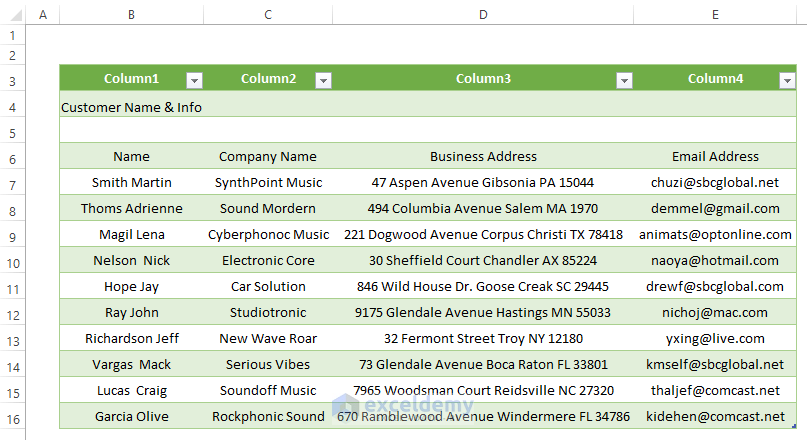Select the 'chuzi@sbcglobal.net' cell
This screenshot has height=440, width=807.
point(715,182)
